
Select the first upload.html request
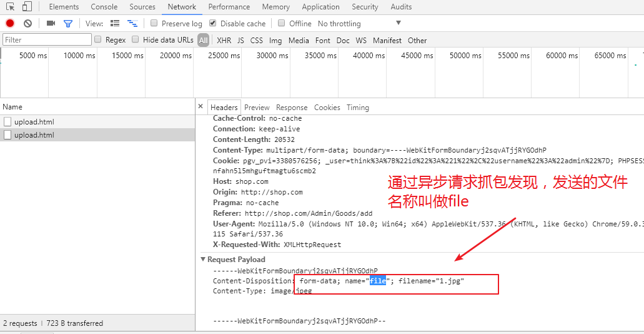point(34,121)
